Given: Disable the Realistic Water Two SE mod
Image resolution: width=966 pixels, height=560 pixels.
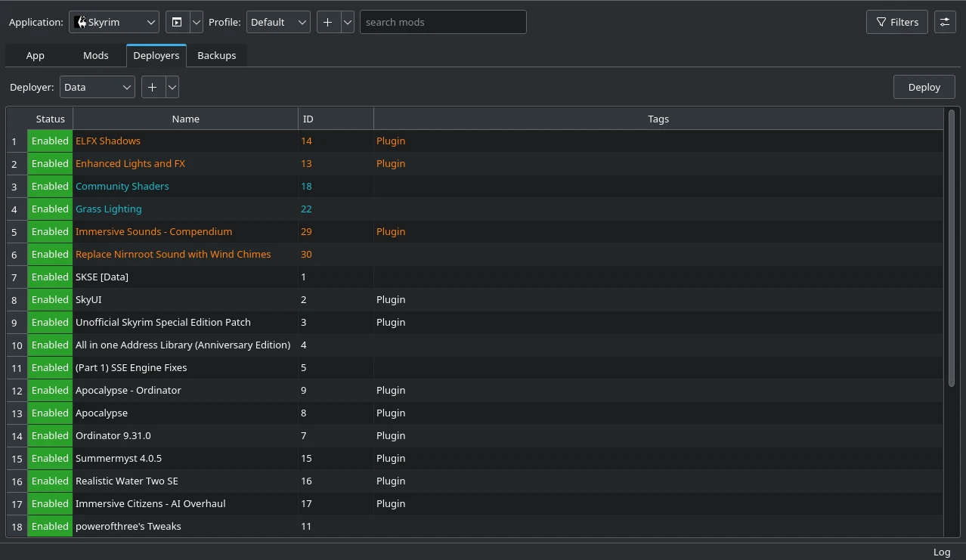Looking at the screenshot, I should [x=50, y=481].
